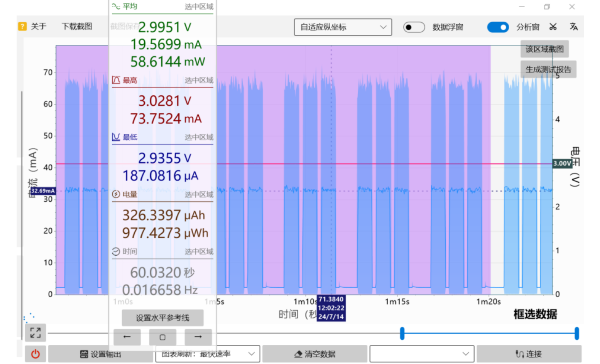This screenshot has height=364, width=600.
Task: Click the right arrow move button
Action: 198,337
